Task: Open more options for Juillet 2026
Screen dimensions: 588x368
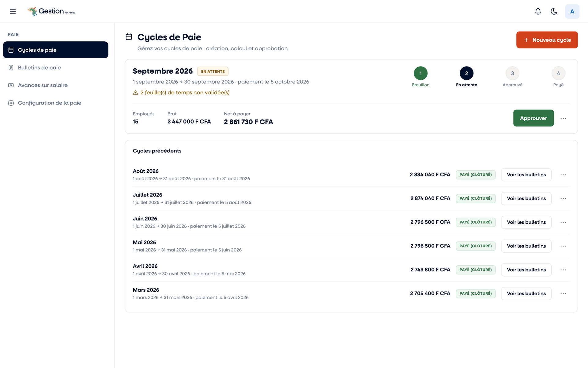Action: (x=563, y=198)
